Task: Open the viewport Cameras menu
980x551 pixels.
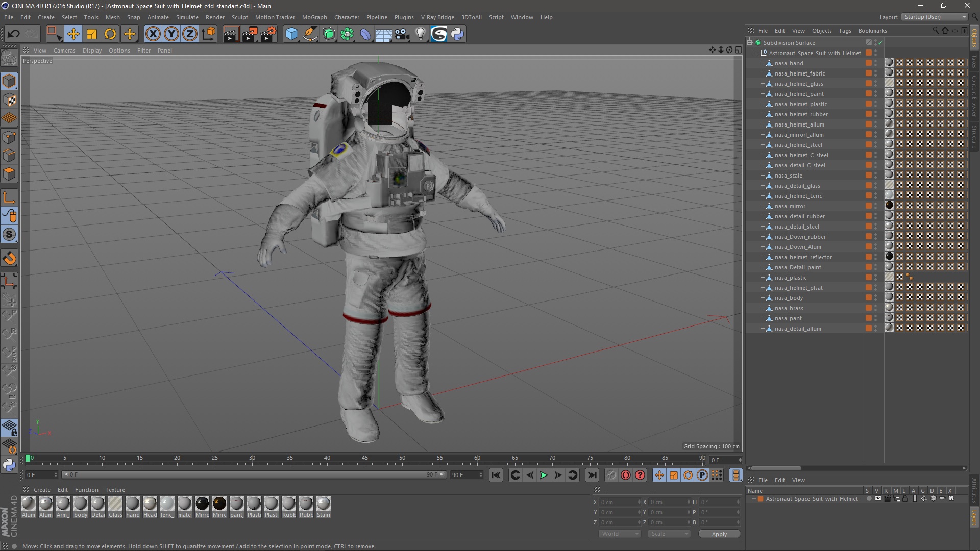Action: tap(64, 51)
